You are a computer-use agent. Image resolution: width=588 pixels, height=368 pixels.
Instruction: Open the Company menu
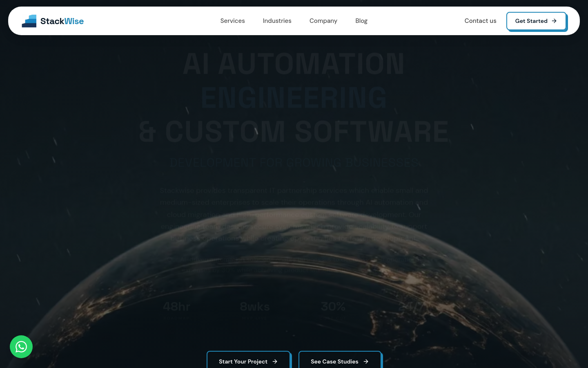[323, 21]
